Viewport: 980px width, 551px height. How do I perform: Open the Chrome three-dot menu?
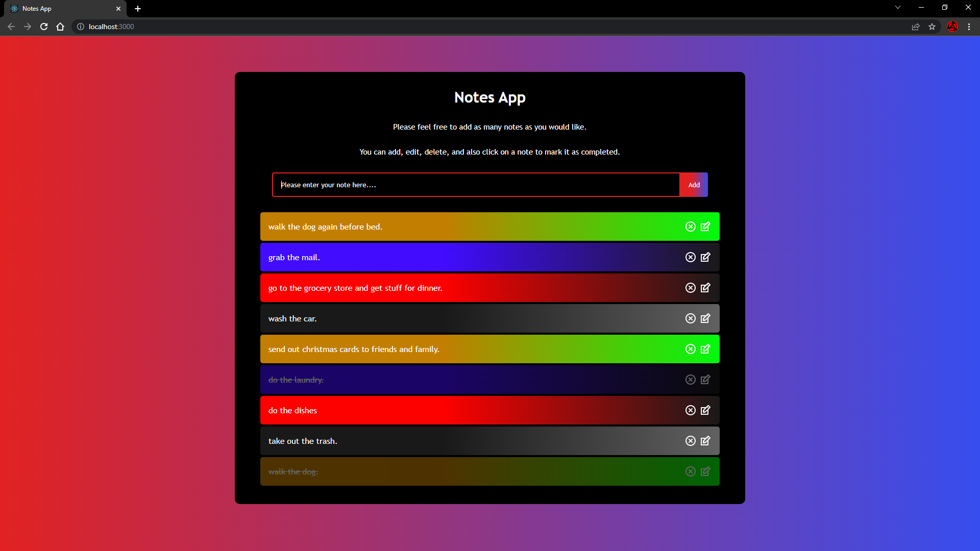969,27
